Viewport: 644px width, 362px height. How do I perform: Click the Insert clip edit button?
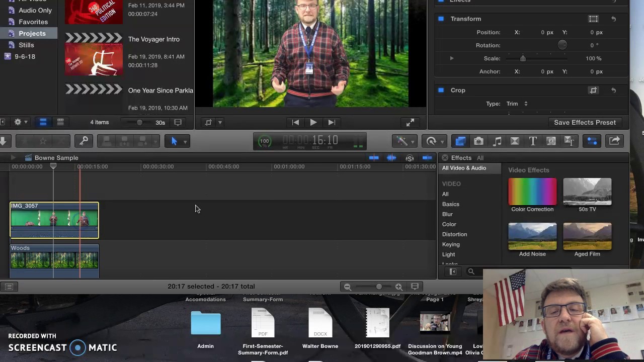[x=125, y=141]
